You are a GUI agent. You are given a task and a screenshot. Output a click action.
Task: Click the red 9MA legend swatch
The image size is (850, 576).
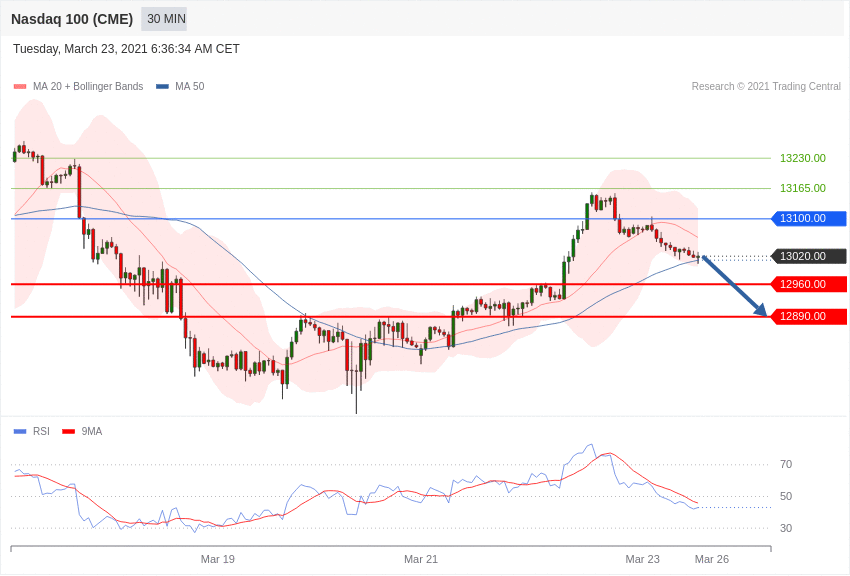pyautogui.click(x=69, y=431)
